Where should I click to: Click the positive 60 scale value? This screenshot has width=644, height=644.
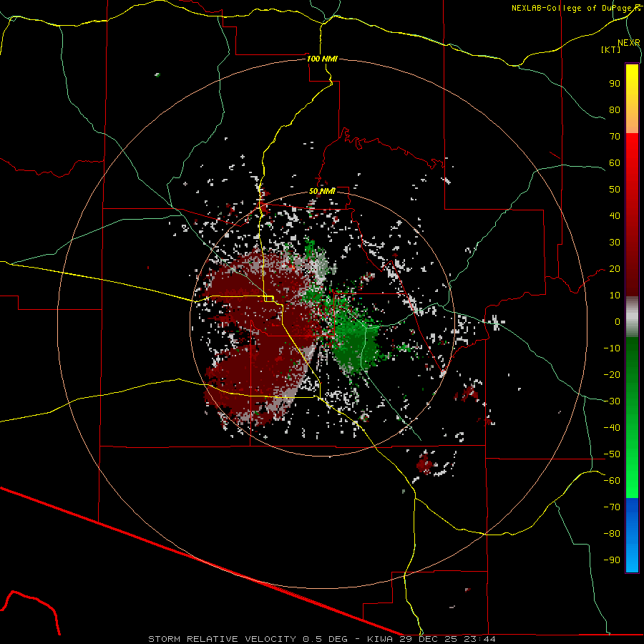pyautogui.click(x=615, y=163)
